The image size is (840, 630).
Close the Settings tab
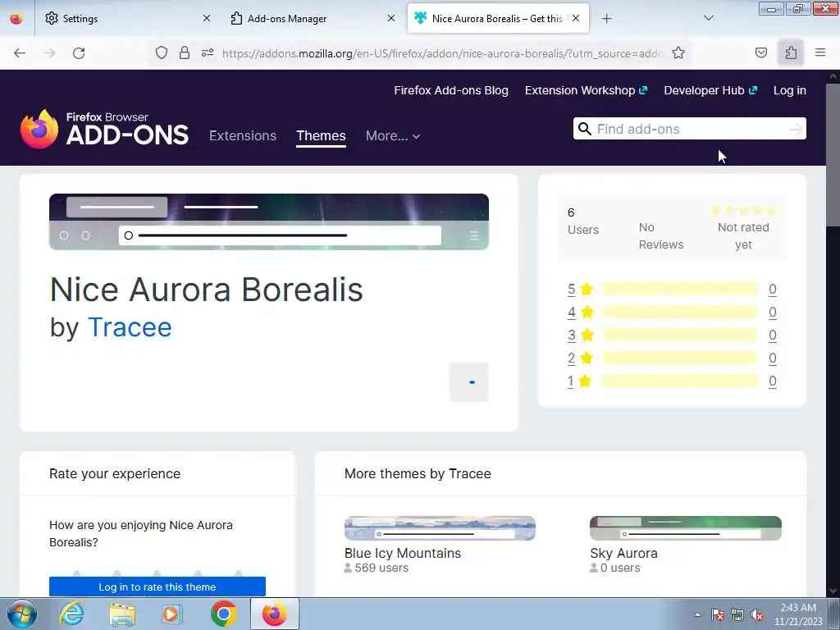[207, 18]
